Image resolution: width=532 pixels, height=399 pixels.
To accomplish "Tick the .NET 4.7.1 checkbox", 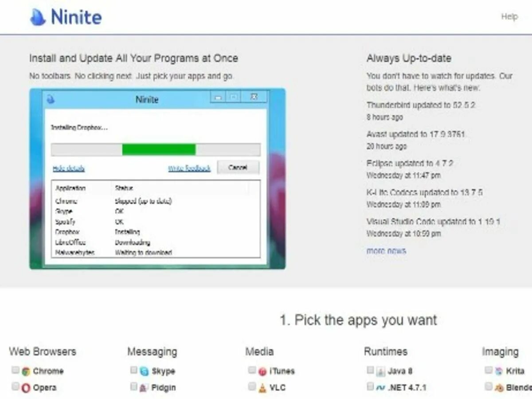I will [370, 387].
